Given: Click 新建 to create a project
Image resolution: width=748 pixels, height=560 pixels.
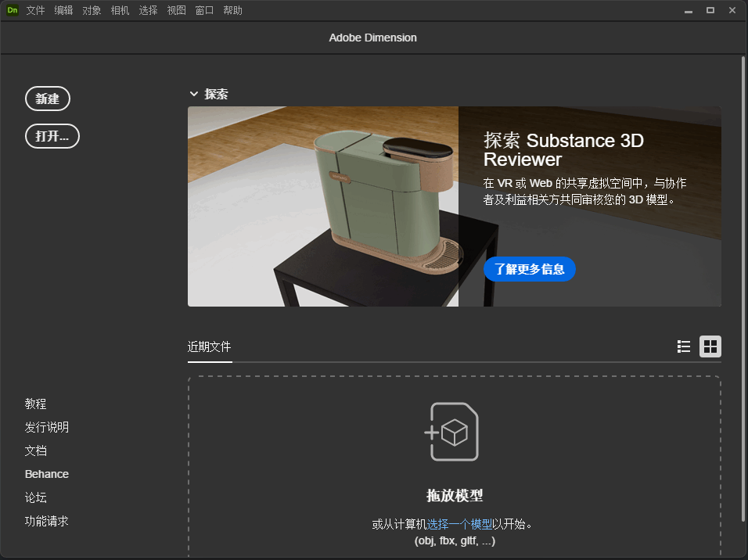Looking at the screenshot, I should coord(48,99).
